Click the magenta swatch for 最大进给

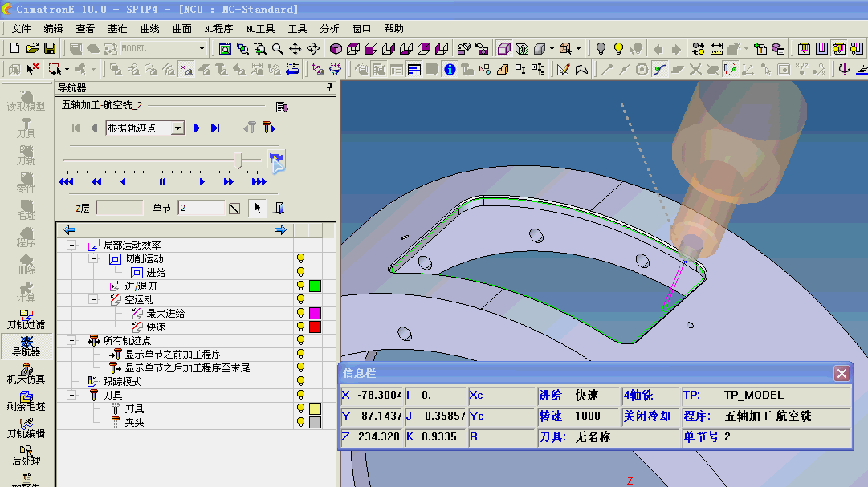click(x=315, y=313)
